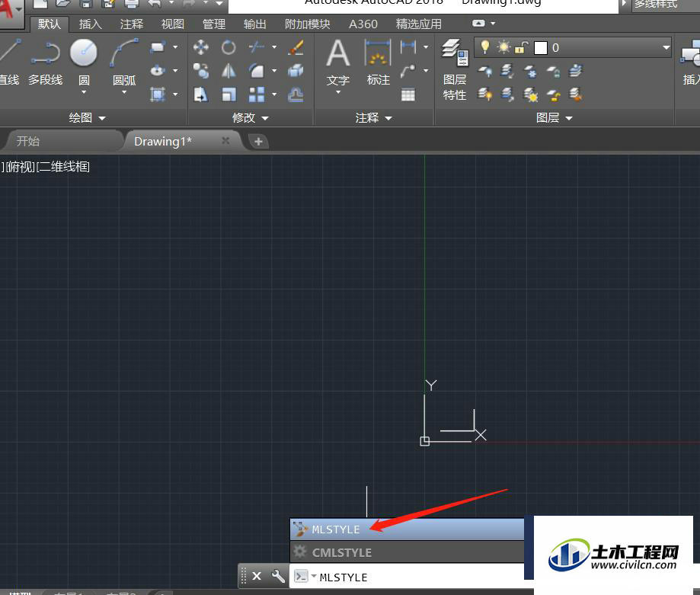The image size is (700, 595).
Task: Select the Line (直线) tool
Action: (x=9, y=62)
